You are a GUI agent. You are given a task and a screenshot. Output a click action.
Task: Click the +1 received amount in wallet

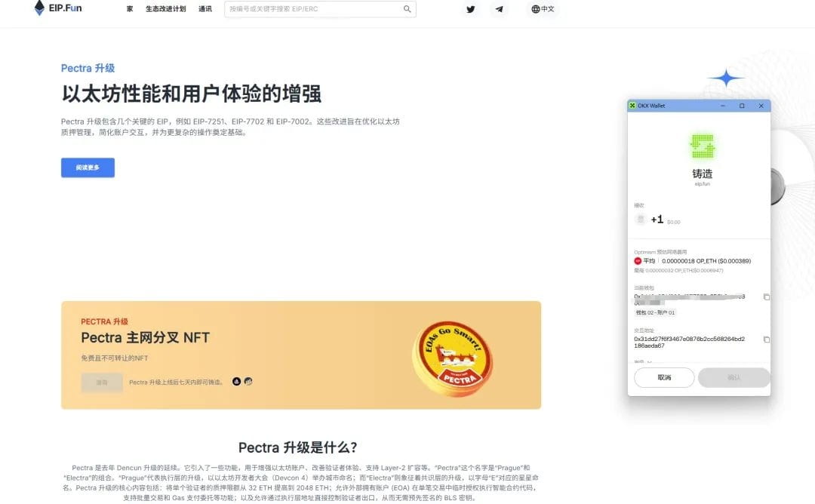[x=657, y=220]
